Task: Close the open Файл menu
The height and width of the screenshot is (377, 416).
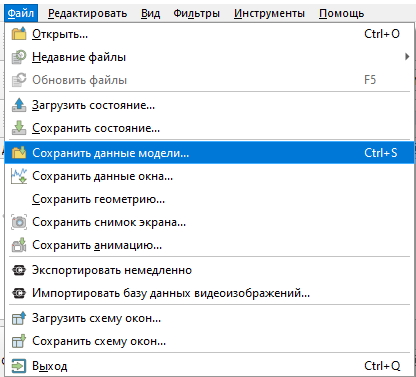Action: click(21, 13)
